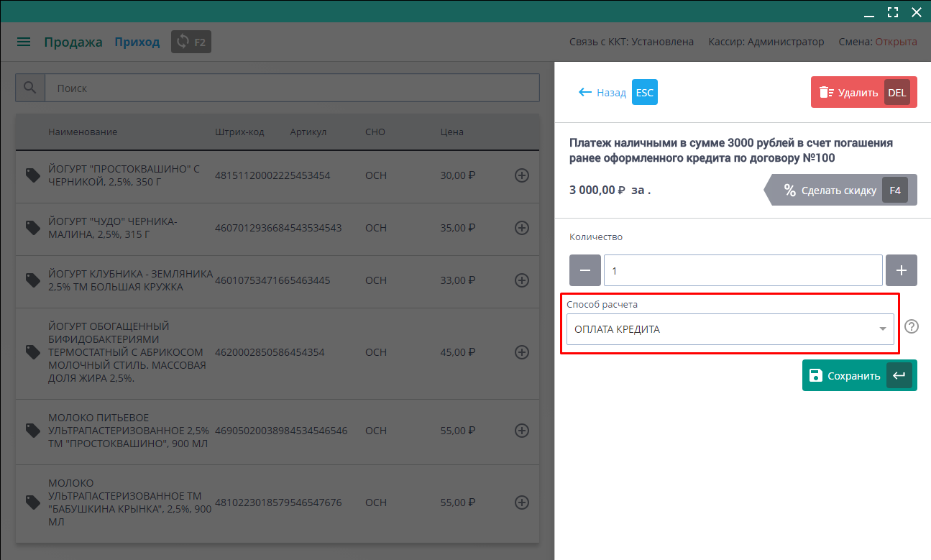The image size is (931, 560).
Task: Click the search magnifier icon
Action: [x=30, y=88]
